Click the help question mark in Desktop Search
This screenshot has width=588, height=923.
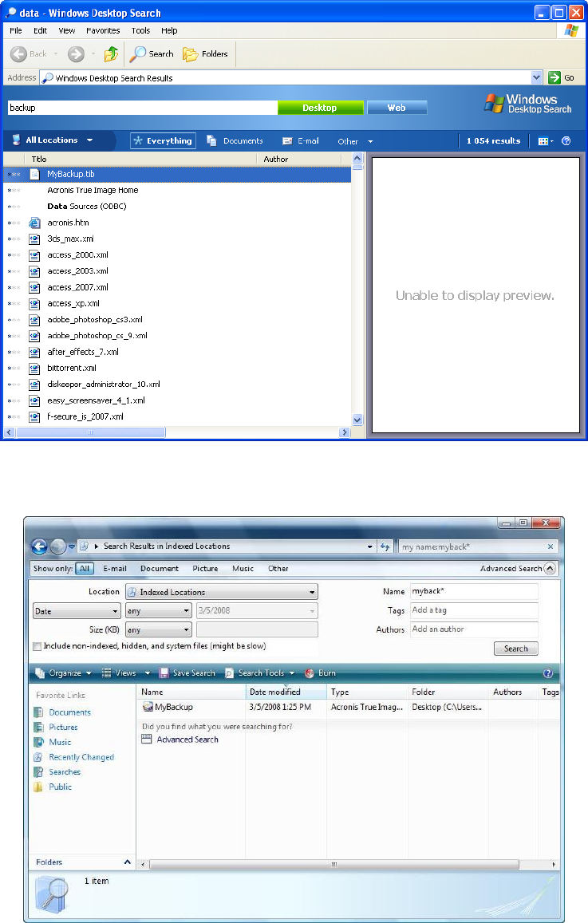tap(566, 140)
